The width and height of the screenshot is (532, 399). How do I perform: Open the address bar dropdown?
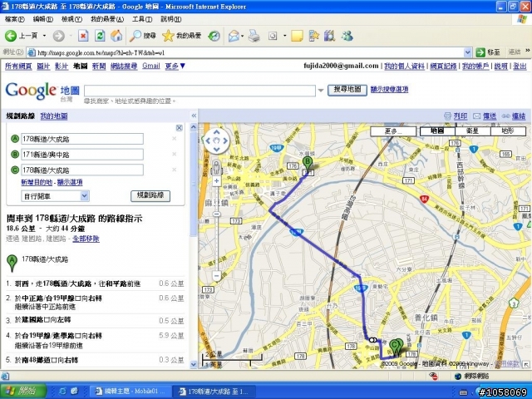(467, 52)
